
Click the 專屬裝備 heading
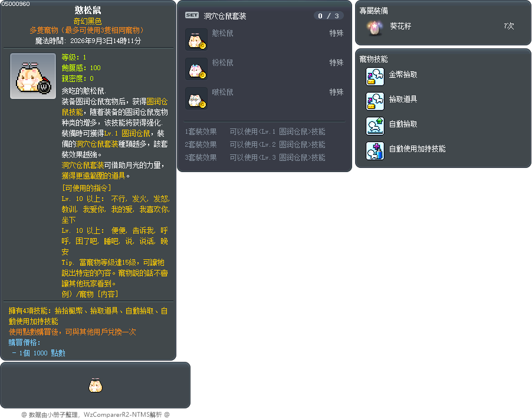tap(373, 11)
